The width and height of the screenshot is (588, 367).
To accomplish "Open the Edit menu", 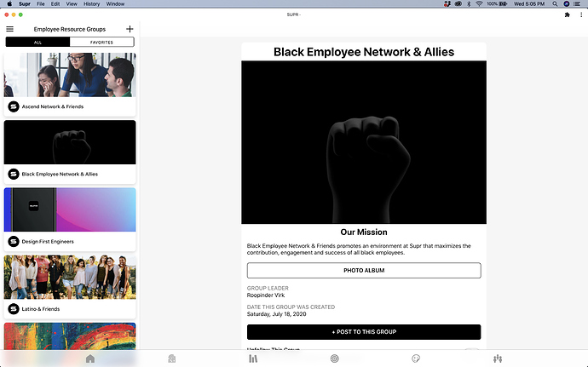I will click(x=55, y=3).
